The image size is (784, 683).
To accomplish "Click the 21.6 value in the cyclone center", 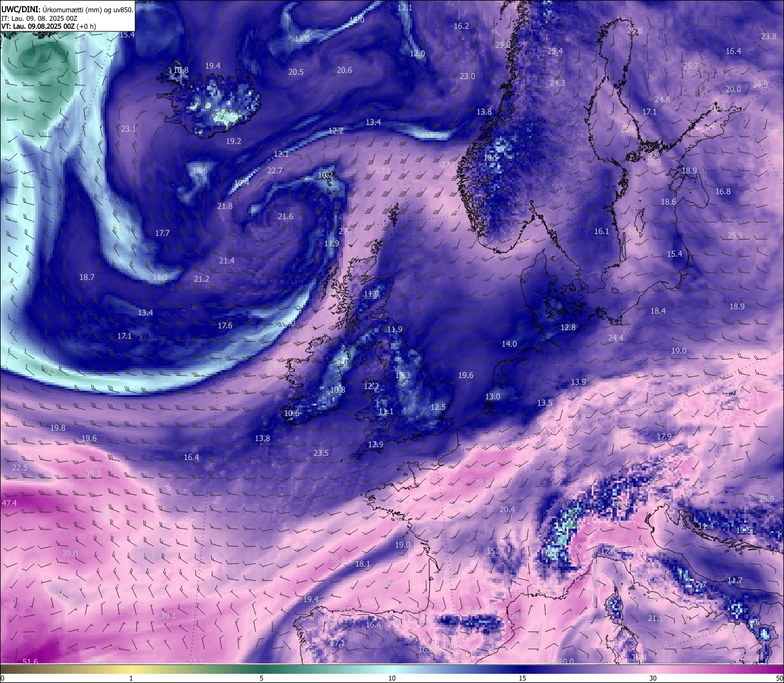I will pos(285,217).
